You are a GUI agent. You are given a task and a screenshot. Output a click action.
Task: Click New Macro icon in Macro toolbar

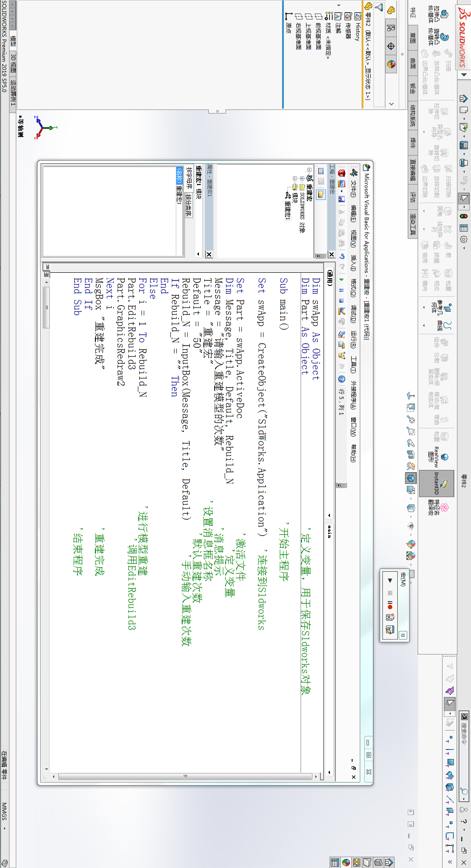[x=390, y=617]
